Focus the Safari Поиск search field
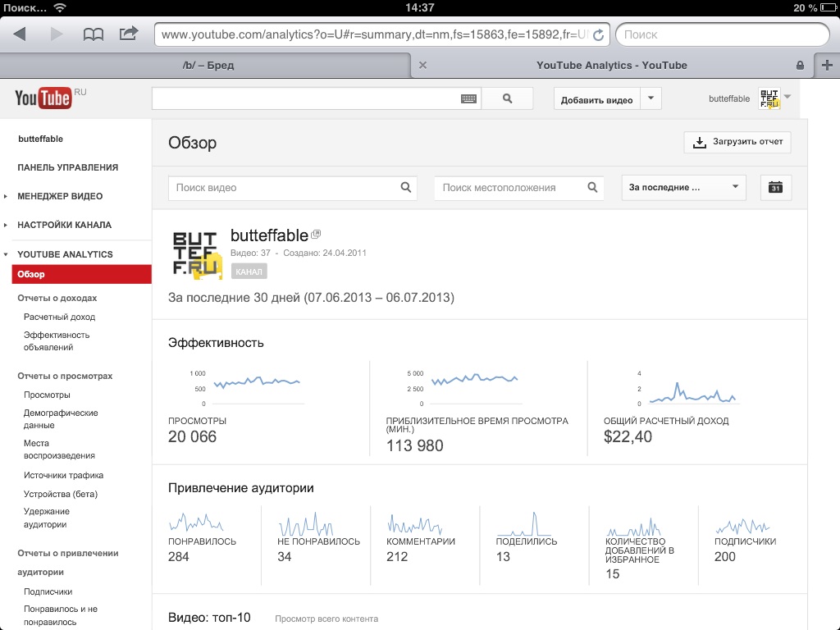The image size is (840, 630). click(723, 34)
